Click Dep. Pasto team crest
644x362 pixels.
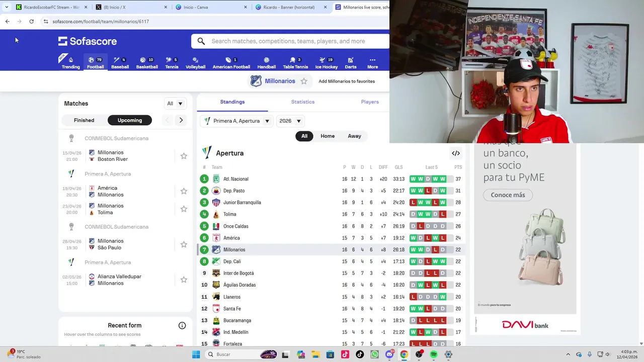click(x=216, y=191)
